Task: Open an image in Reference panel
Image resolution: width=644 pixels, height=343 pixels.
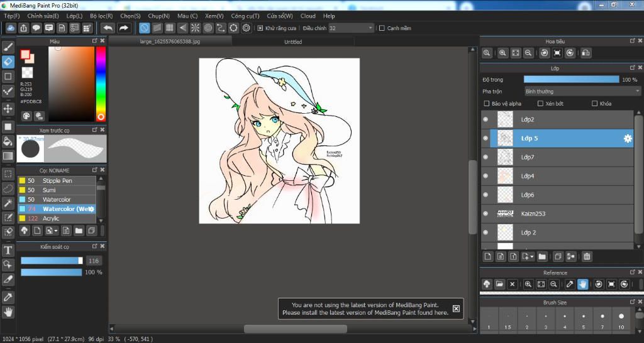Action: 499,284
